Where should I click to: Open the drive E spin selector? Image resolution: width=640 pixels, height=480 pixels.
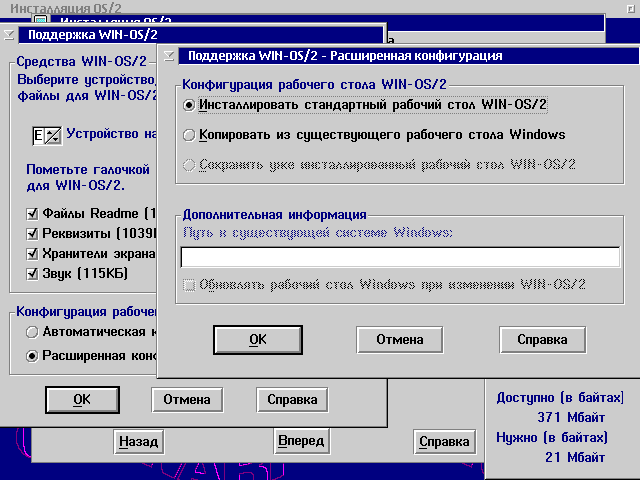(x=53, y=136)
